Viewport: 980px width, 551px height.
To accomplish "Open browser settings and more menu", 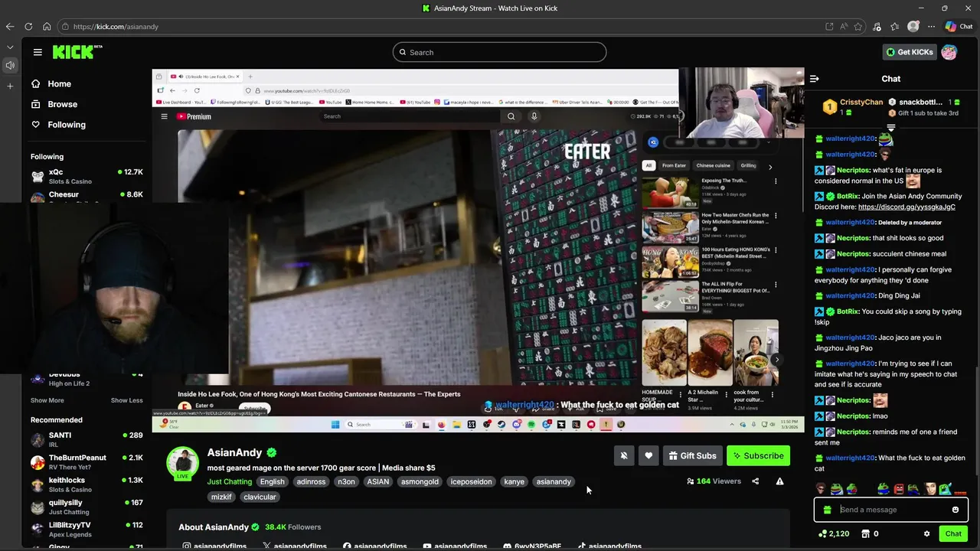I will (x=931, y=27).
